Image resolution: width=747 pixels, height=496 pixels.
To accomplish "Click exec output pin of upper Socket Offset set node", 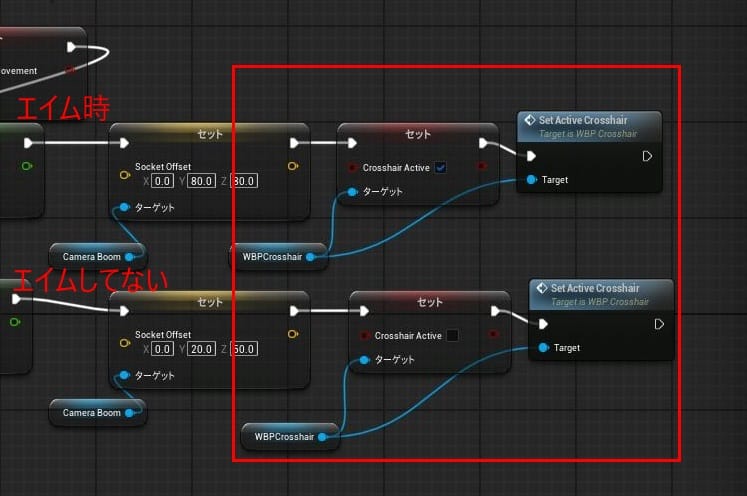I will [294, 143].
